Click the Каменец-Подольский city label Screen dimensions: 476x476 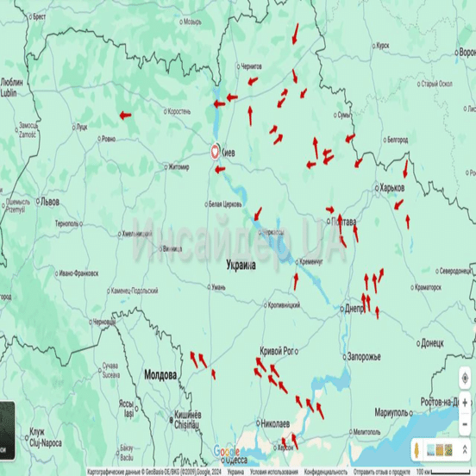(135, 291)
